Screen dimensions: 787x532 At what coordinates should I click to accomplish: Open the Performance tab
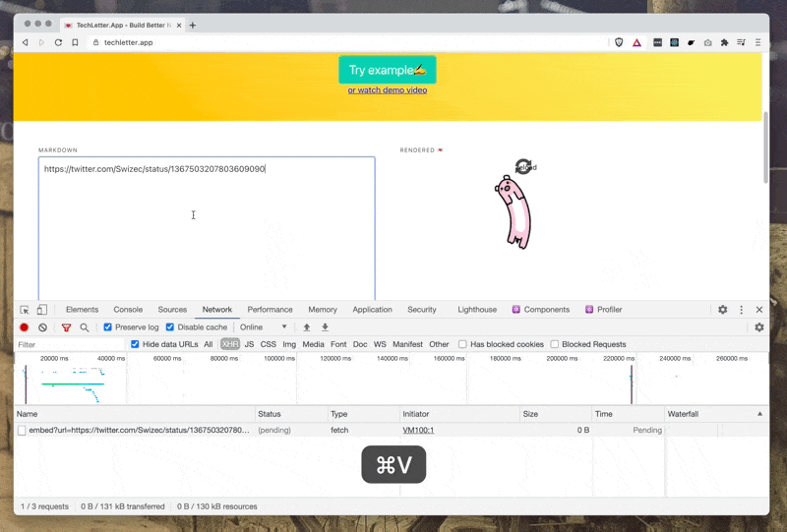pos(270,310)
